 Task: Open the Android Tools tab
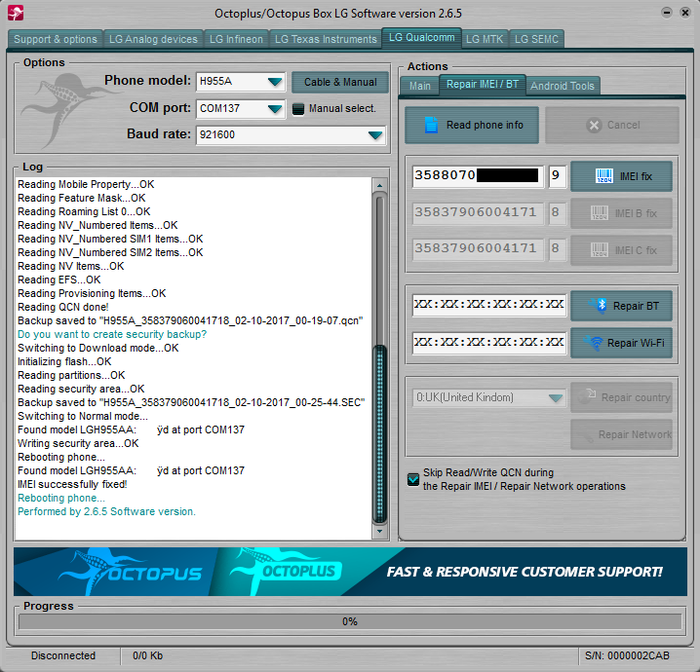pos(562,86)
